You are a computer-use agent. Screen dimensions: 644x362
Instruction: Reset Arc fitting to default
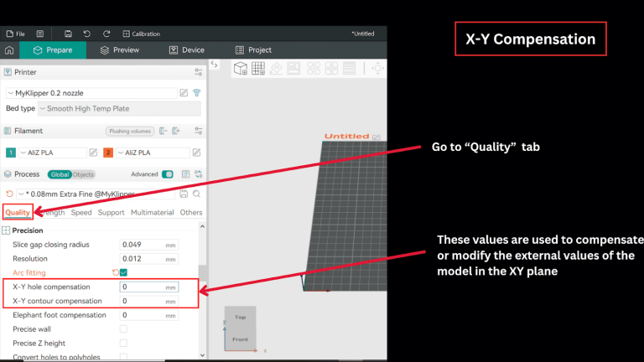(x=116, y=272)
